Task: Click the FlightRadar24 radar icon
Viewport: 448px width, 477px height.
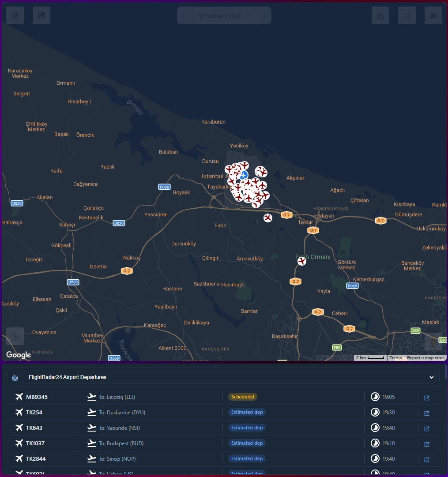Action: pos(15,378)
